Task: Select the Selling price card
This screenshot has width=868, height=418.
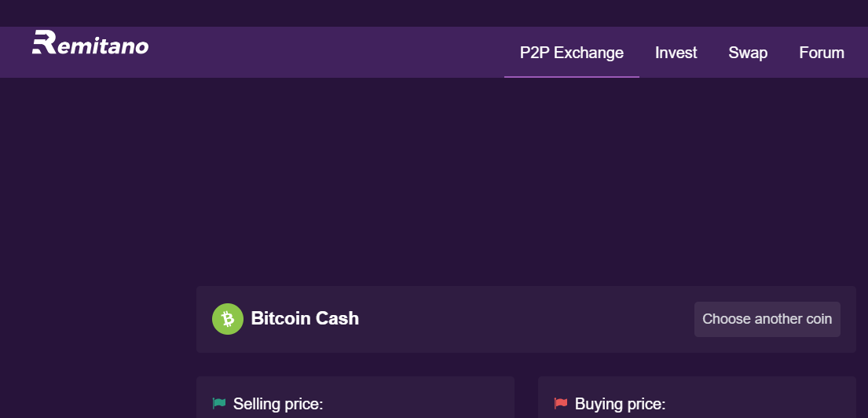Action: tap(355, 398)
